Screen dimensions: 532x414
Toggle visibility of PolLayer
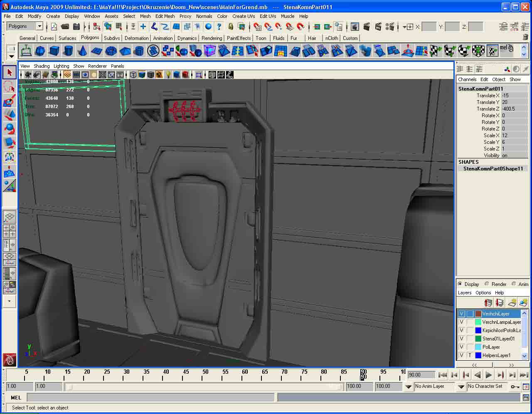461,347
